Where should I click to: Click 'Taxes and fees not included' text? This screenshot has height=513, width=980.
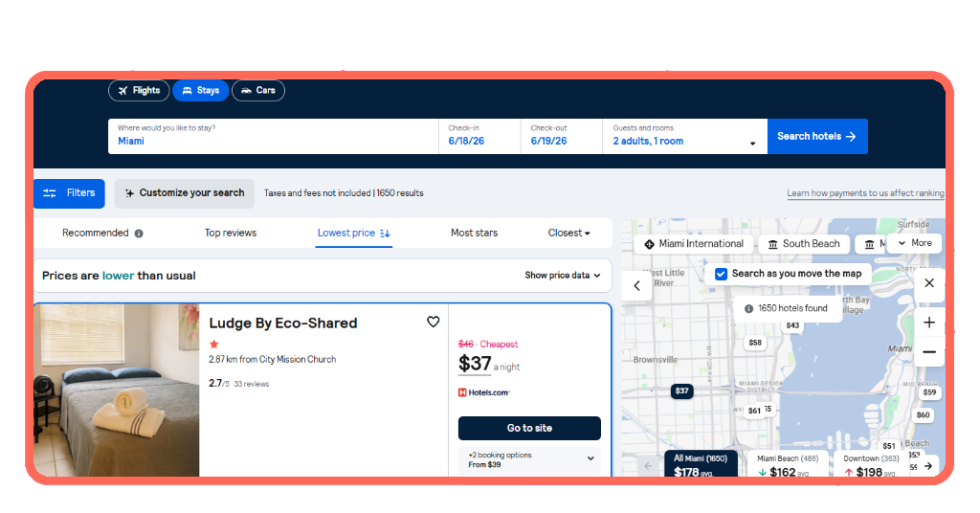(x=317, y=193)
